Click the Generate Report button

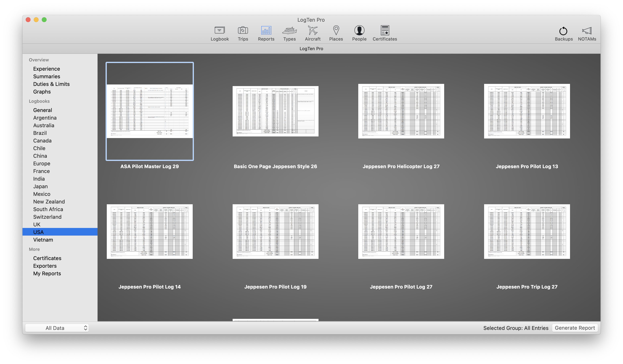(575, 328)
